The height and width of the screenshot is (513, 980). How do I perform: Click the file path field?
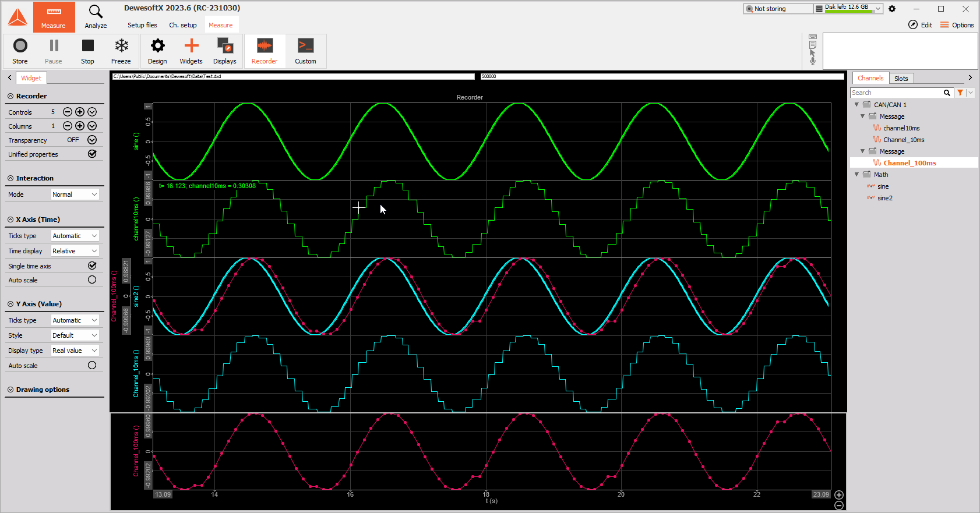pyautogui.click(x=293, y=76)
